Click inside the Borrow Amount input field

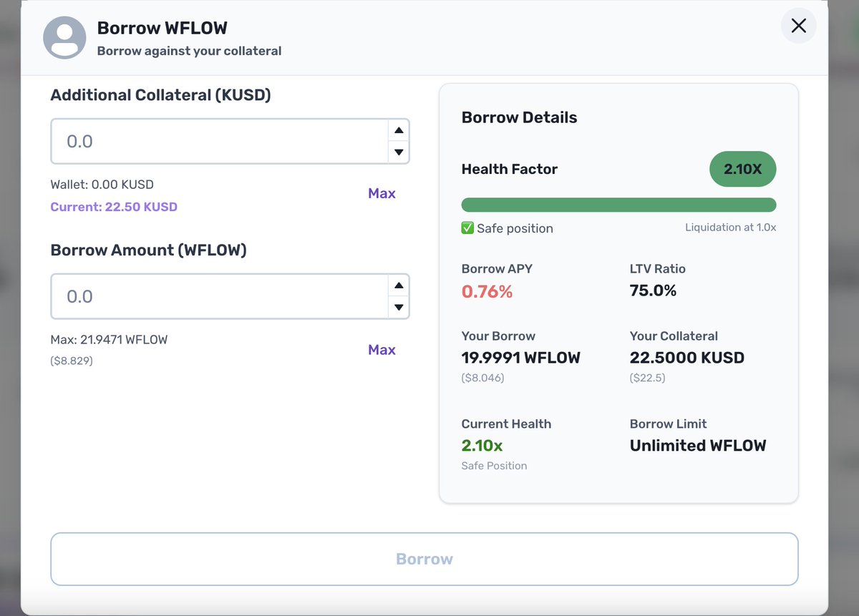coord(215,297)
